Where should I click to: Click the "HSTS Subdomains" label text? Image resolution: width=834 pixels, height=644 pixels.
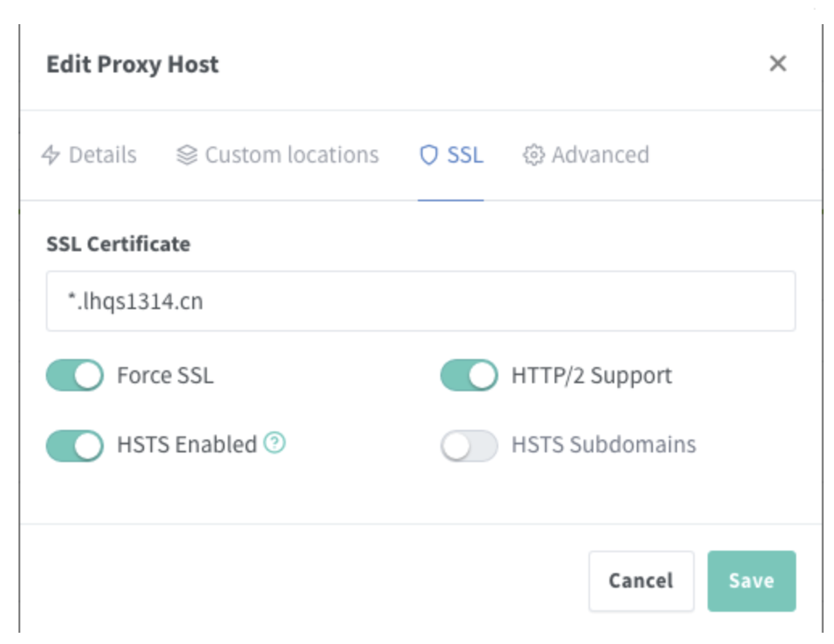click(x=604, y=445)
